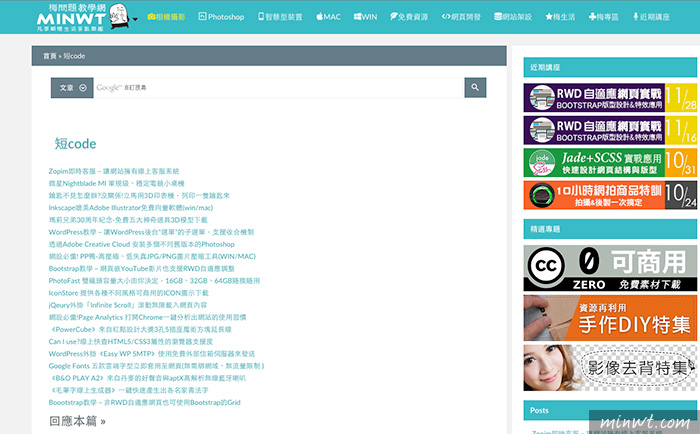Open the 智慧型裝置 menu item
This screenshot has height=434, width=700.
(280, 17)
